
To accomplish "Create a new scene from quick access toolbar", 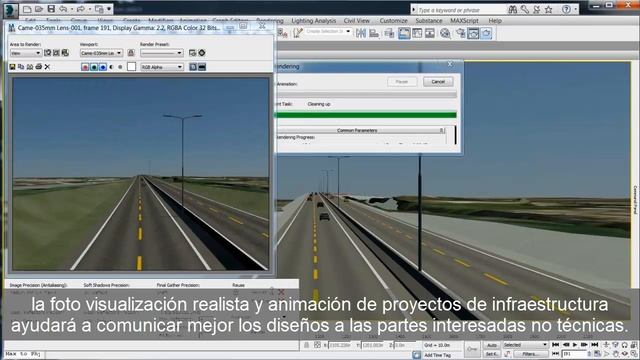I will click(x=27, y=9).
